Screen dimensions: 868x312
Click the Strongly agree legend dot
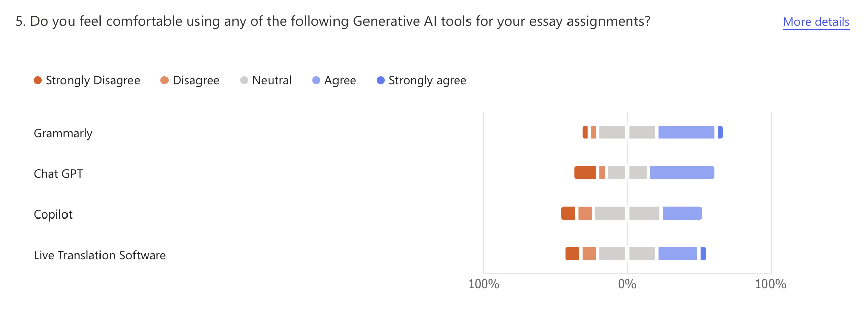381,80
